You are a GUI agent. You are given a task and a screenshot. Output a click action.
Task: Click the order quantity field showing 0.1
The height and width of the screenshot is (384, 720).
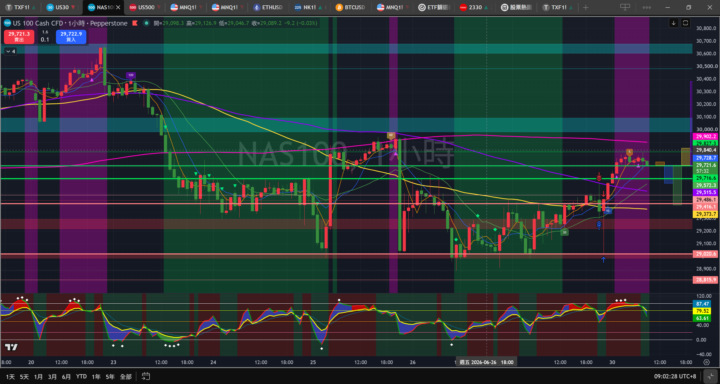(x=45, y=40)
